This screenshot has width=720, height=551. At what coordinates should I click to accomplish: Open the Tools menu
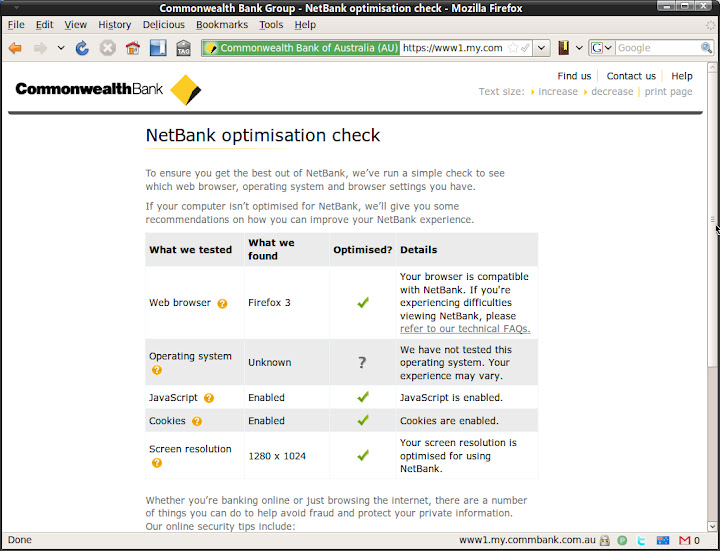click(x=271, y=25)
